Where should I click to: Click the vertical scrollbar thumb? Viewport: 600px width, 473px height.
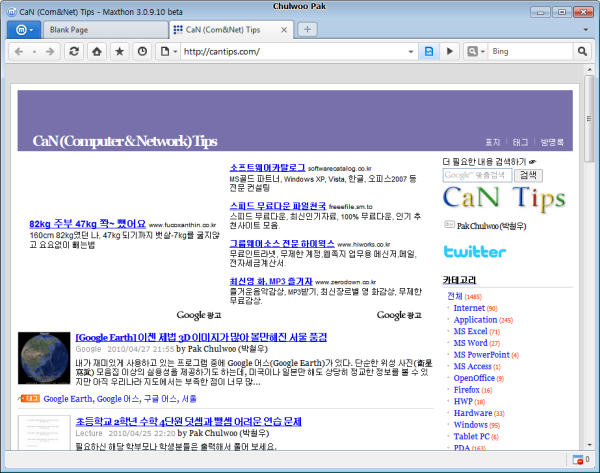[589, 119]
